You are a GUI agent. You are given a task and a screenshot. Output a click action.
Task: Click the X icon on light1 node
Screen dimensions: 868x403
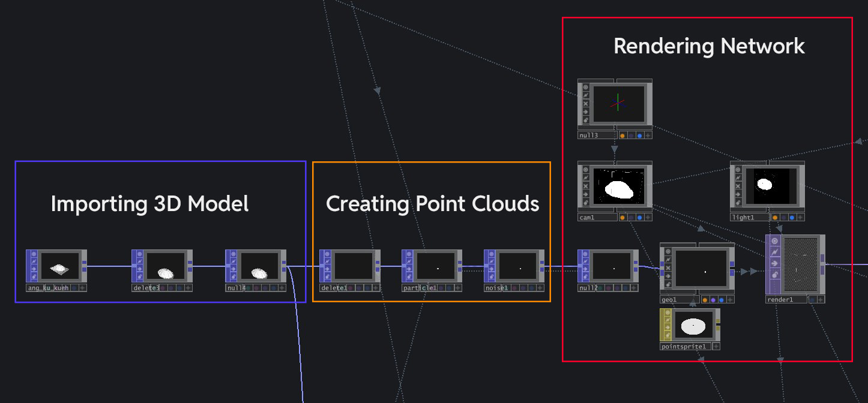click(738, 186)
